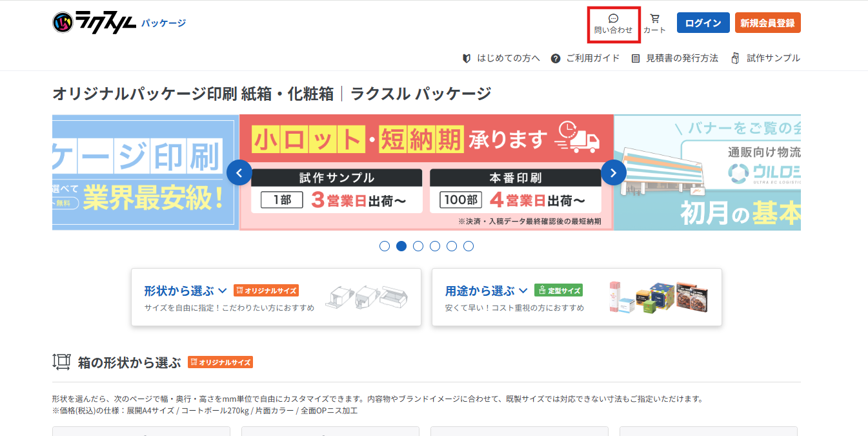The height and width of the screenshot is (436, 868).
Task: Click the はじめての方へ beginner mark icon
Action: (467, 58)
